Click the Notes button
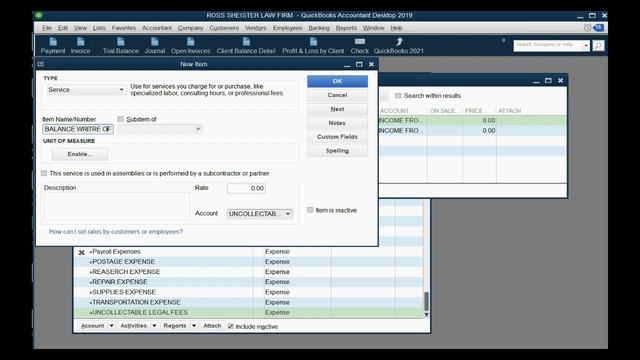Image resolution: width=640 pixels, height=360 pixels. click(x=337, y=123)
